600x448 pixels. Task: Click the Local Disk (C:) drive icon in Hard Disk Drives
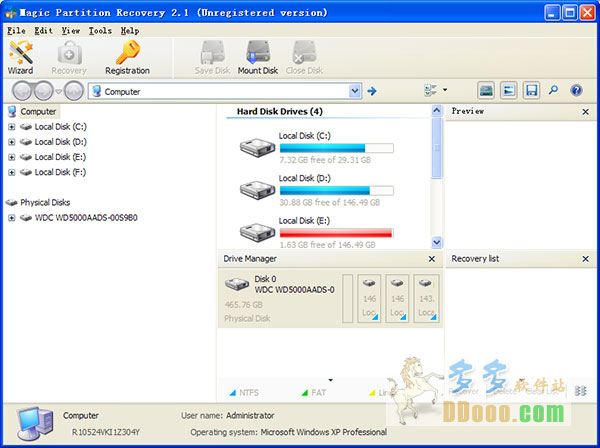pyautogui.click(x=258, y=147)
